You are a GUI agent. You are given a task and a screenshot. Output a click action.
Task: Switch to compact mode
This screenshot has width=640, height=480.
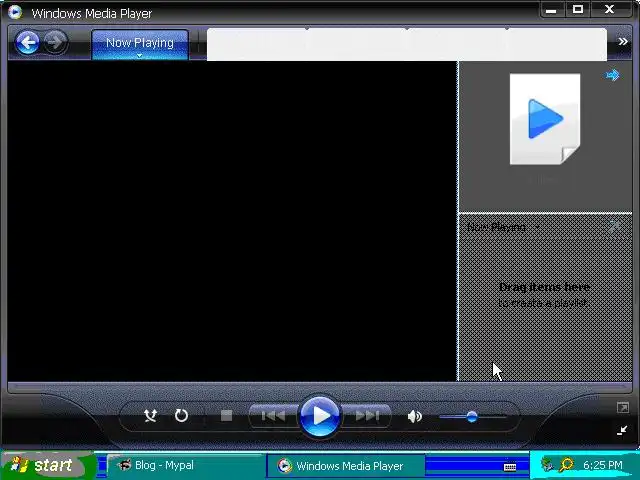click(x=622, y=430)
